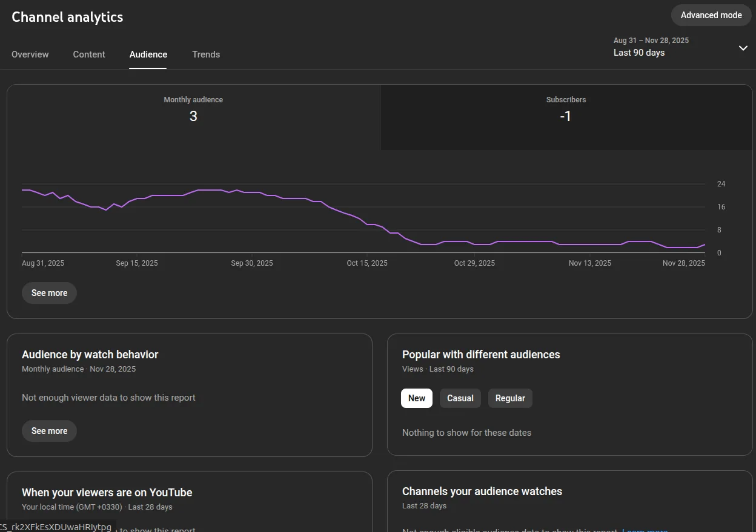Click the Popular with different audiences title

point(481,355)
